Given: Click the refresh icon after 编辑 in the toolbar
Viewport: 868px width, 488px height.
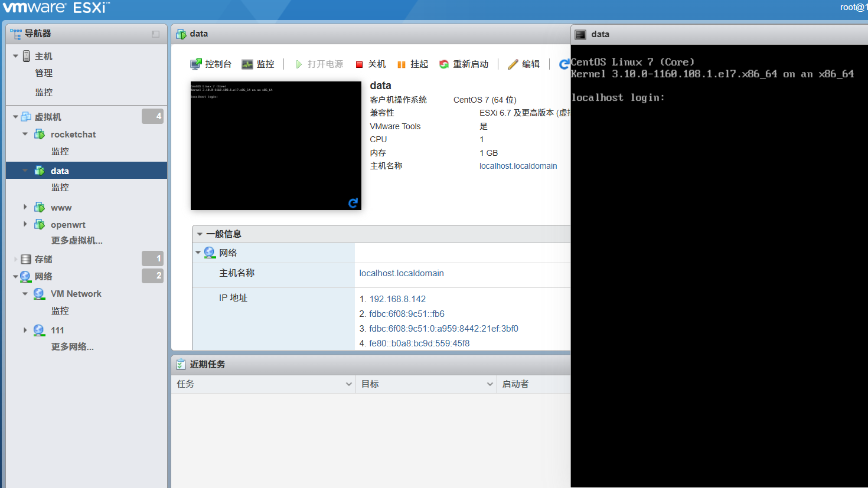Looking at the screenshot, I should click(564, 64).
